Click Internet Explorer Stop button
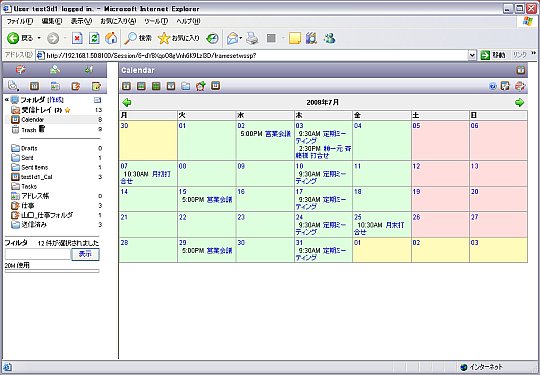This screenshot has height=375, width=540. coord(77,38)
